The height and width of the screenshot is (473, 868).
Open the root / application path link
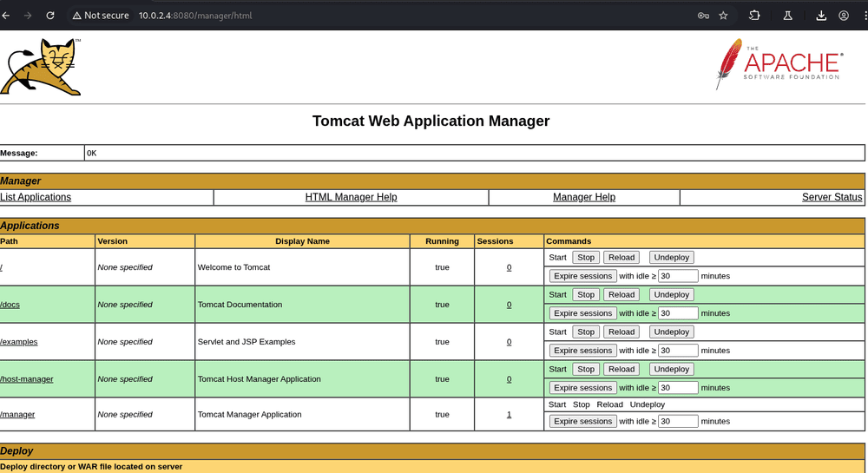pyautogui.click(x=1, y=267)
